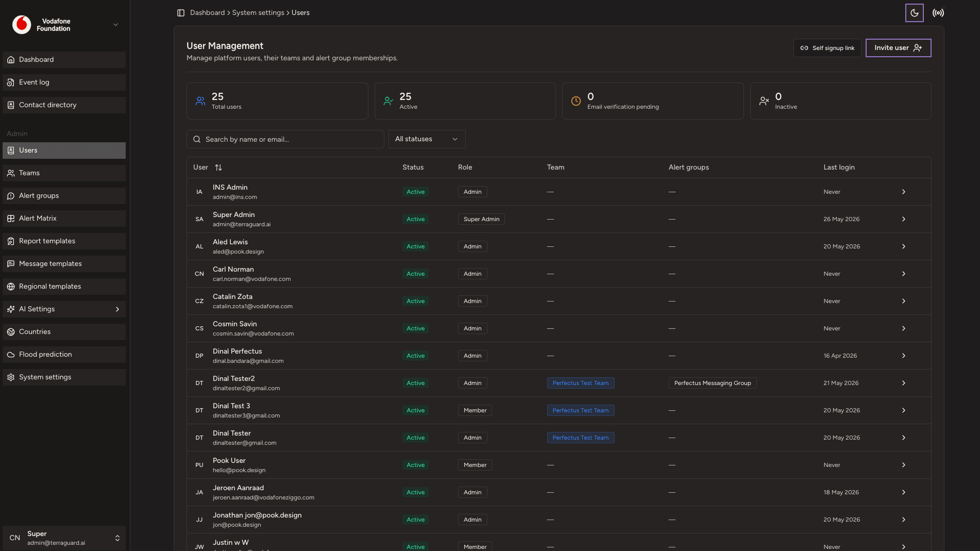The height and width of the screenshot is (551, 980).
Task: Click the Member role badge for Pook User
Action: [x=475, y=465]
